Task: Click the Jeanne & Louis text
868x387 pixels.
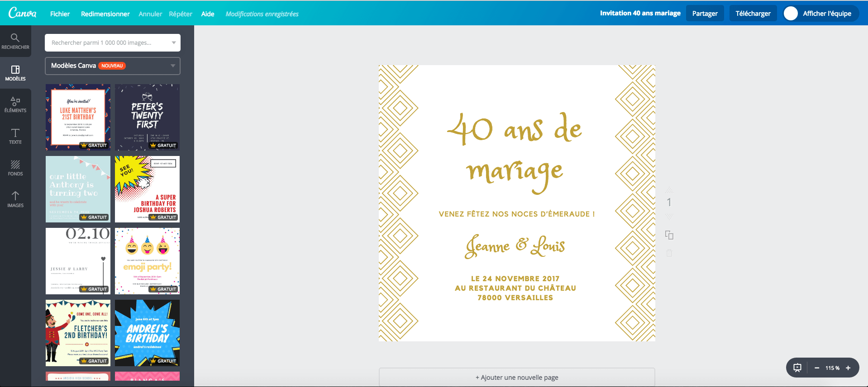Action: pyautogui.click(x=515, y=246)
